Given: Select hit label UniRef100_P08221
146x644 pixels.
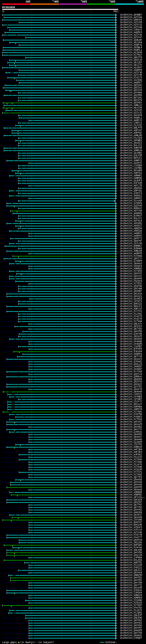Looking at the screenshot, I should click(131, 568).
